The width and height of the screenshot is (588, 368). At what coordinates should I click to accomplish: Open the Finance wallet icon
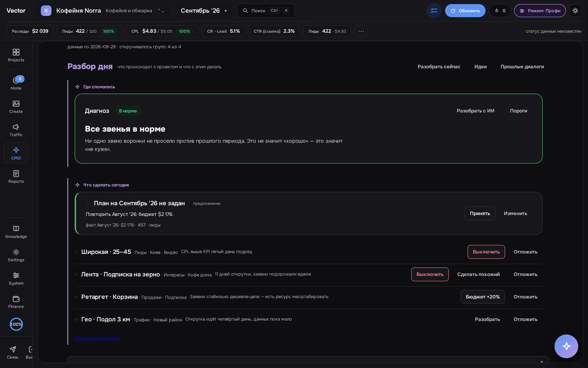(16, 302)
